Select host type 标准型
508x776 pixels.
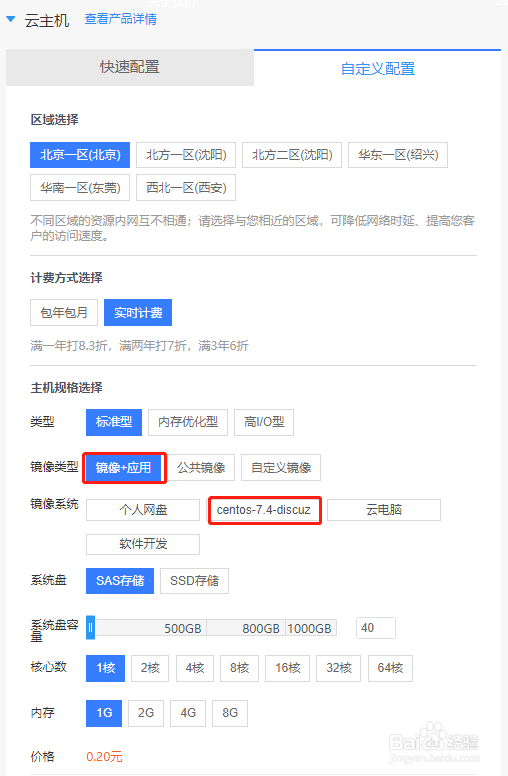[x=114, y=422]
